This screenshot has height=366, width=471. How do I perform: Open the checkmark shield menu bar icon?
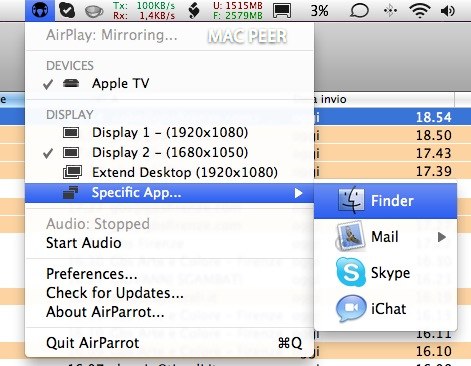coord(67,10)
